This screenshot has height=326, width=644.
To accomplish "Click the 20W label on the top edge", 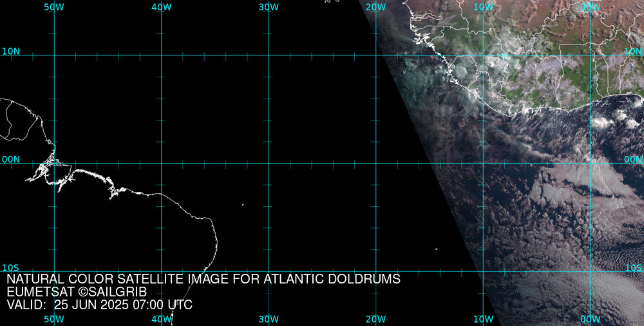I will (x=376, y=7).
